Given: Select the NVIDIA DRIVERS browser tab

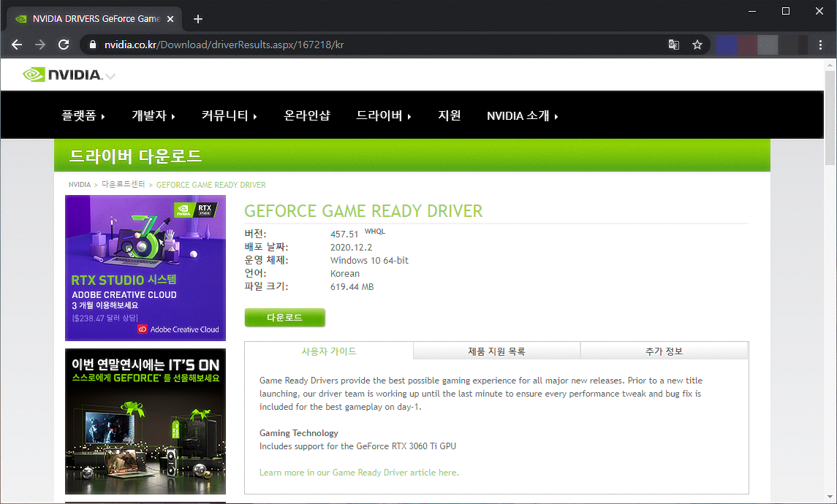Looking at the screenshot, I should click(94, 19).
